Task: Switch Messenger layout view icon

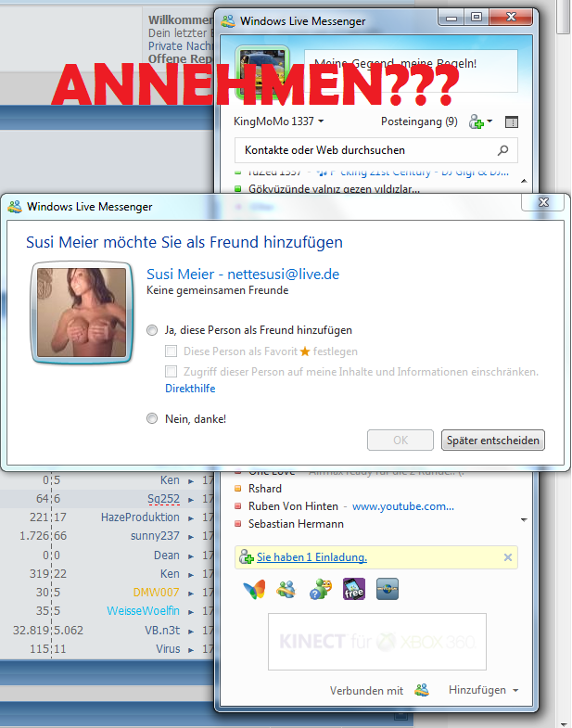Action: point(511,122)
